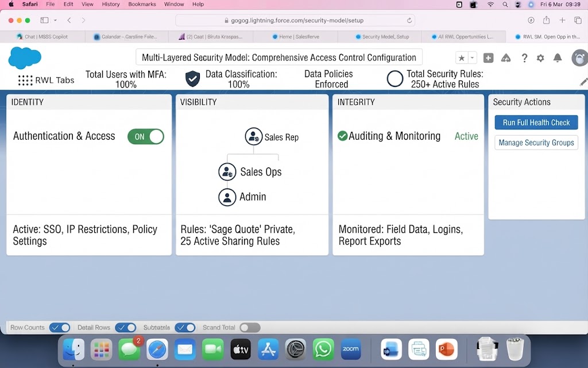
Task: Show Safari downloads
Action: pos(531,20)
